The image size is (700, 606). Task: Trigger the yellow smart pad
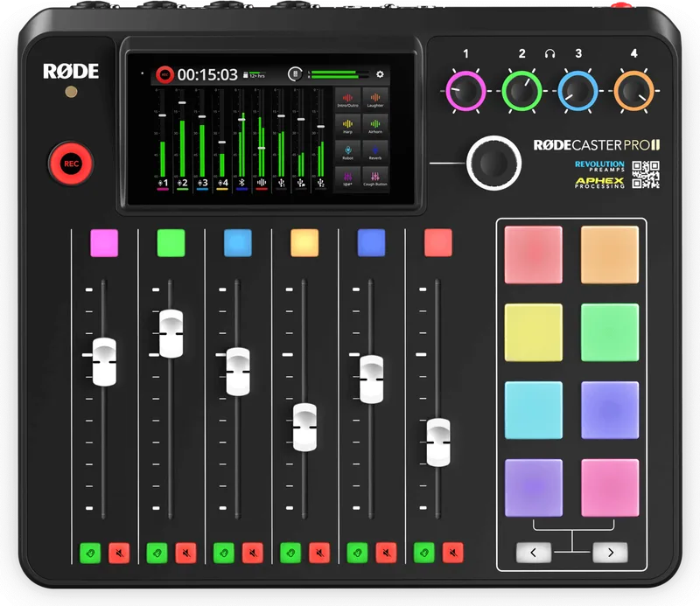[534, 332]
